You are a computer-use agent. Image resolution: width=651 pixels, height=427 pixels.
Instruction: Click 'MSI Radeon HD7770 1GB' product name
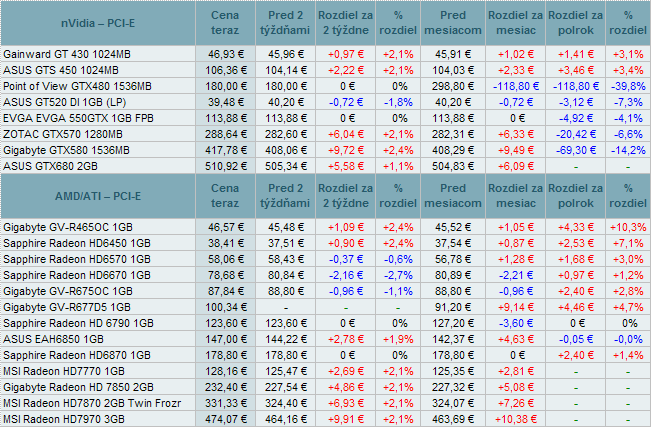(64, 371)
